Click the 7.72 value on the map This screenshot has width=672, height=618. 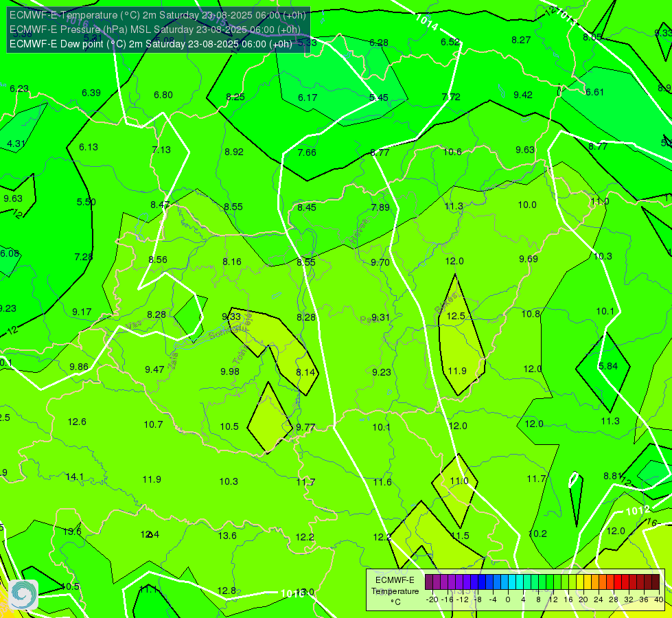[x=451, y=97]
